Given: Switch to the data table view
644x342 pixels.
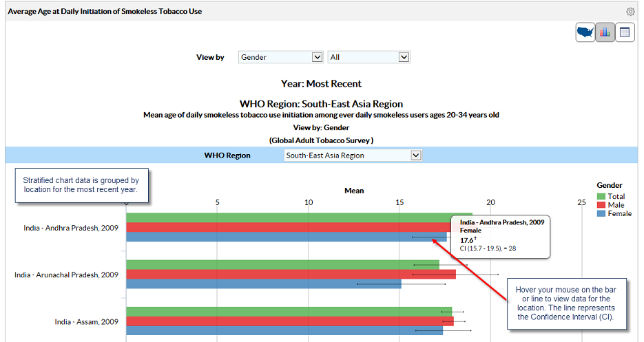Looking at the screenshot, I should pos(625,32).
